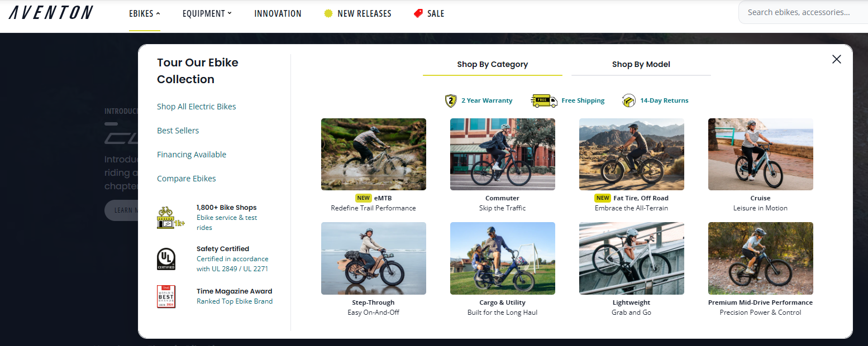Click the Aventon logo

(x=51, y=13)
